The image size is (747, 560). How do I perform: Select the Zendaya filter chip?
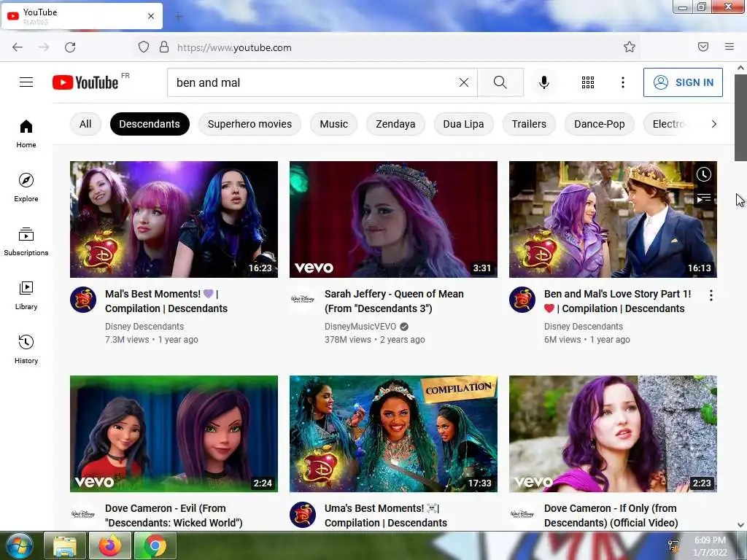point(395,124)
